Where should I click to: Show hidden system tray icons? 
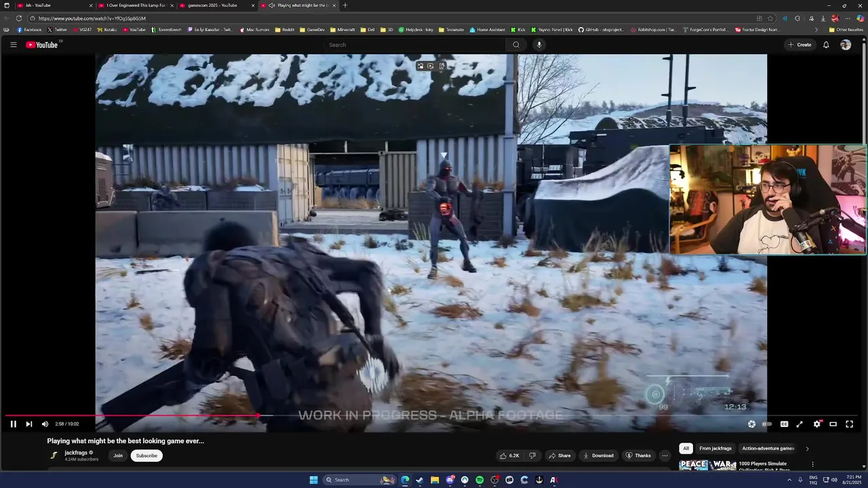(789, 480)
